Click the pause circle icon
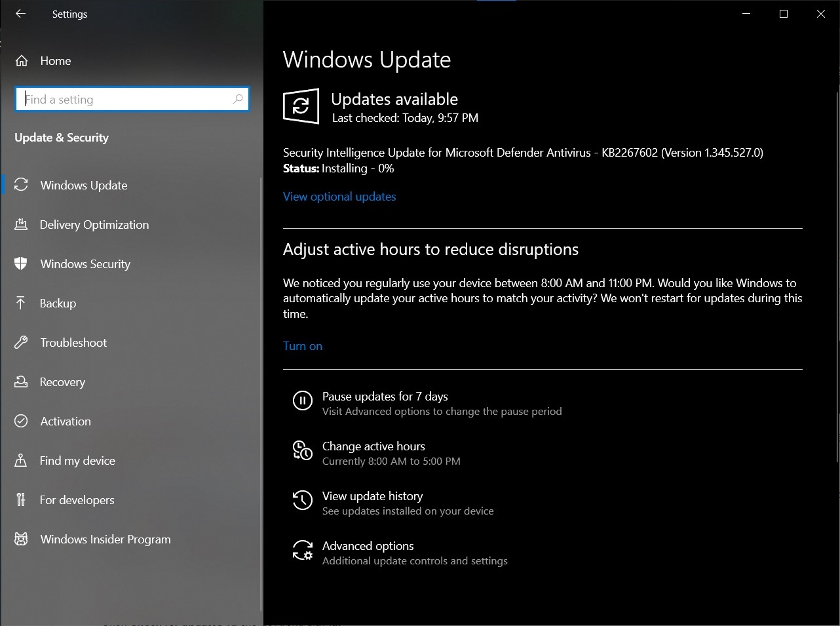The height and width of the screenshot is (626, 840). pyautogui.click(x=302, y=401)
